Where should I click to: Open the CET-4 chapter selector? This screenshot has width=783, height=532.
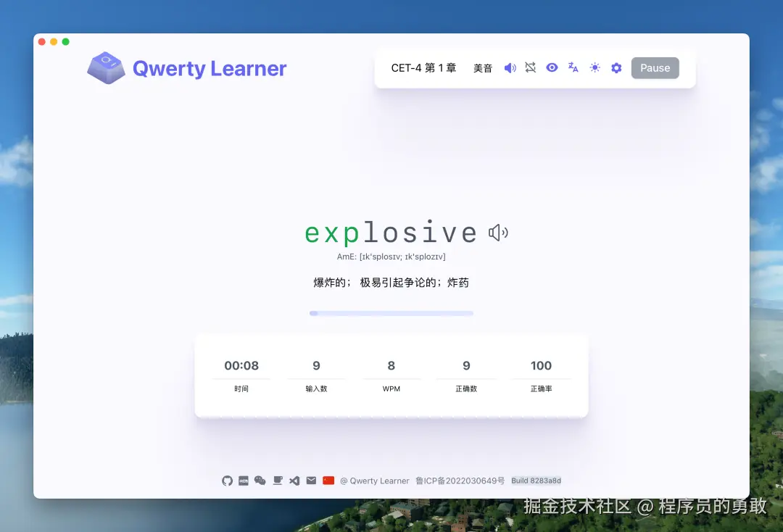pos(423,67)
